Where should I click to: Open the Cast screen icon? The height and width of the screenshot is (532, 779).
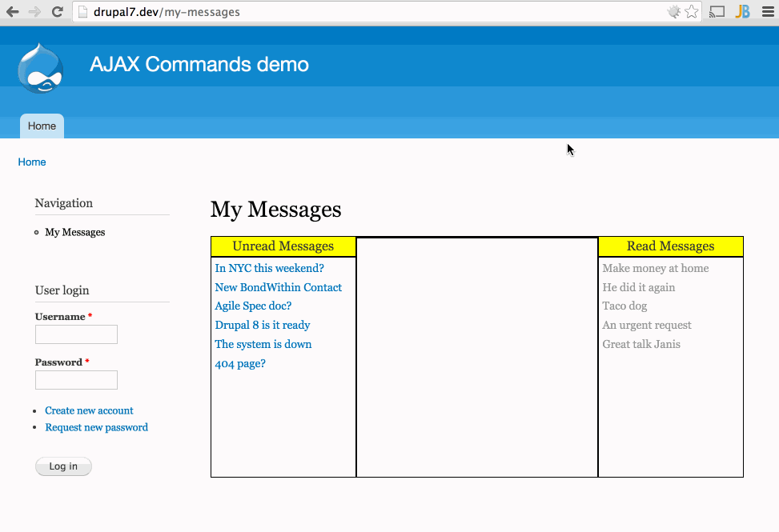717,11
